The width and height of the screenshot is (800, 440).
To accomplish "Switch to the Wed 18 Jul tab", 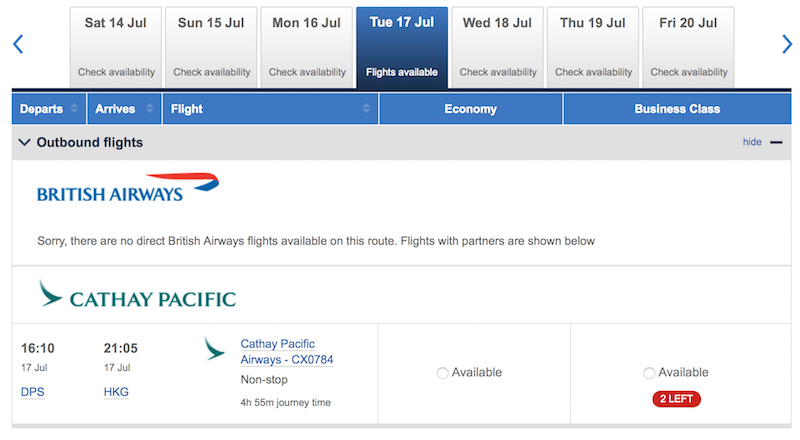I will click(497, 47).
